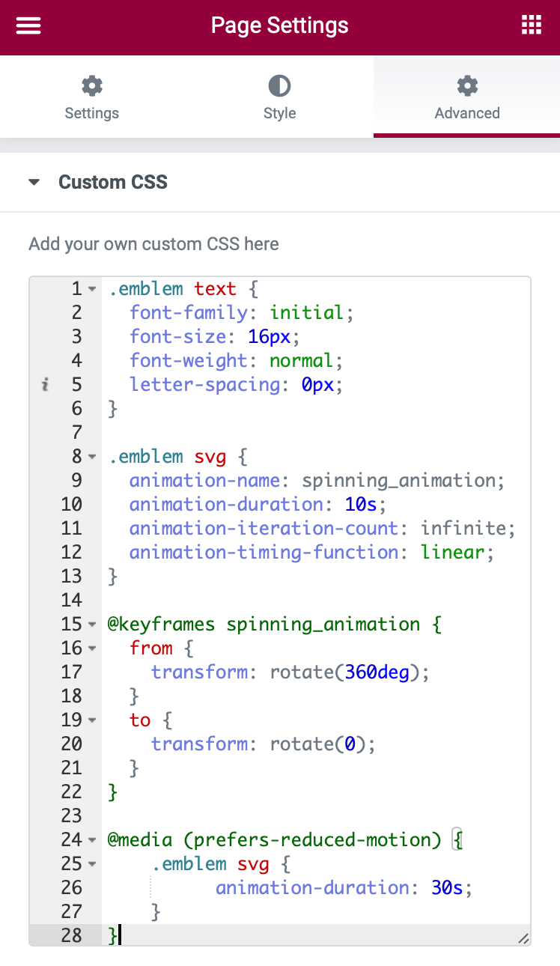Open the hamburger menu
This screenshot has width=560, height=966.
tap(28, 25)
